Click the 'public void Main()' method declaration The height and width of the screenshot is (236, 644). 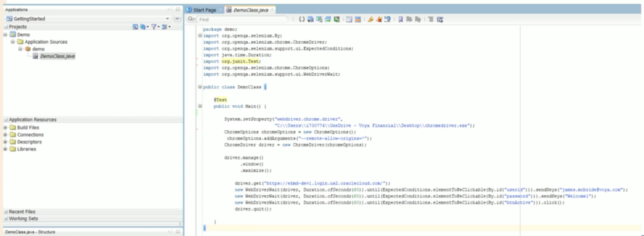point(238,106)
